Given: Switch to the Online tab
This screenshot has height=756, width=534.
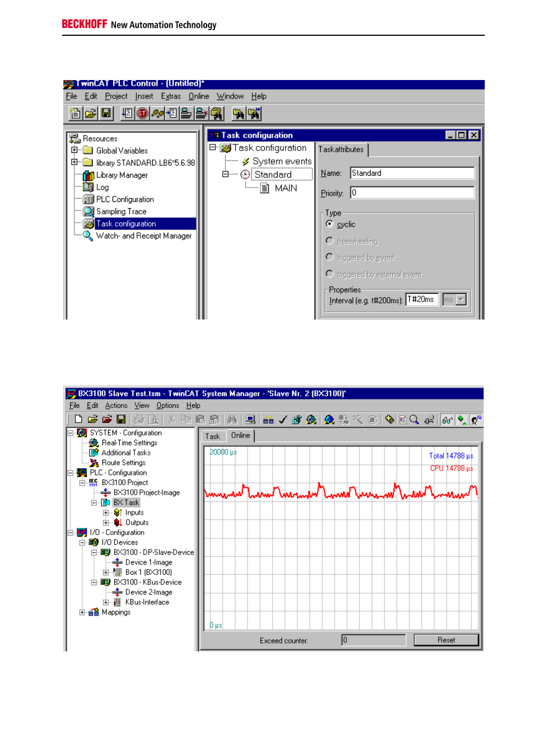Looking at the screenshot, I should click(x=241, y=435).
